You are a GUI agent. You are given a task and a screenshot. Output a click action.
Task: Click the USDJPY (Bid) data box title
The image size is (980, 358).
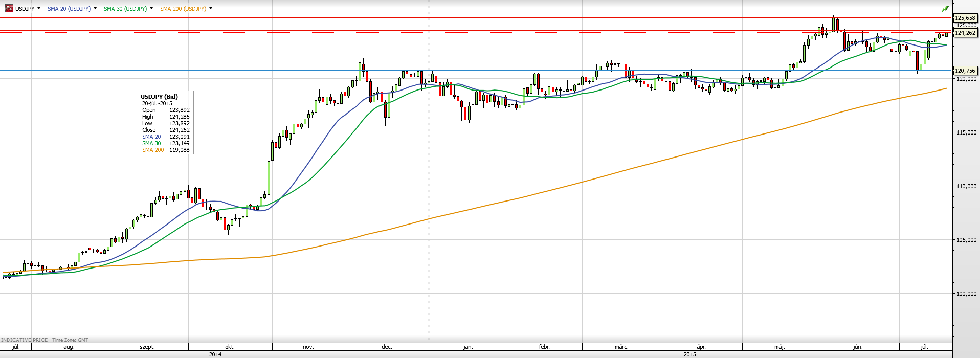click(x=160, y=96)
